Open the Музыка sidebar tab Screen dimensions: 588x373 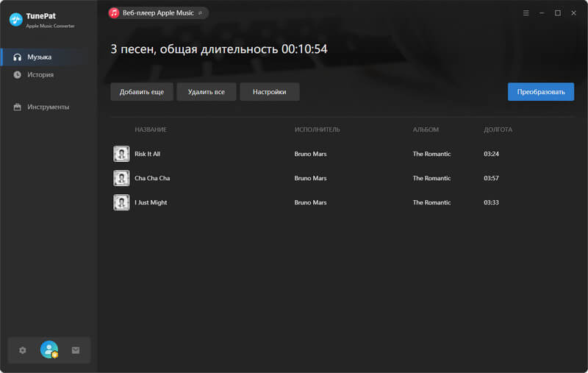click(x=40, y=57)
